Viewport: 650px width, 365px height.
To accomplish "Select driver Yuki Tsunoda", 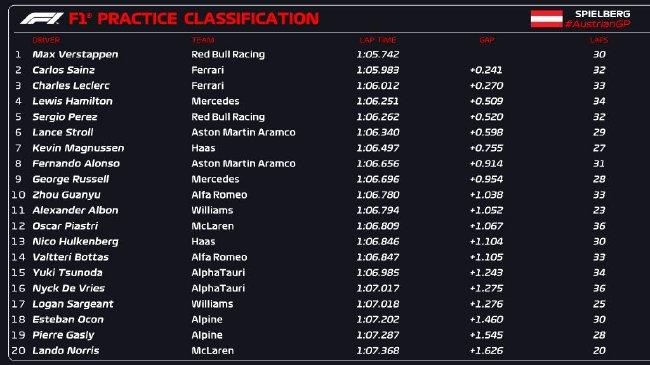I will [67, 273].
